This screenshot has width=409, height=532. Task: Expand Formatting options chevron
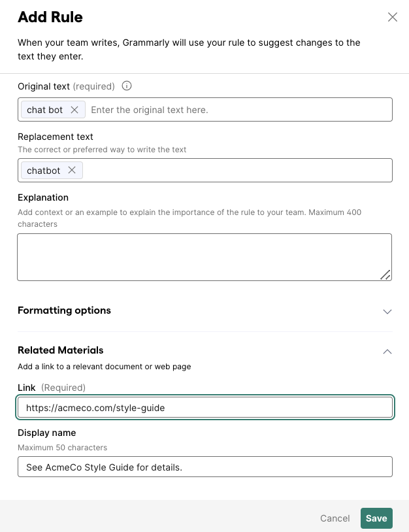point(387,312)
